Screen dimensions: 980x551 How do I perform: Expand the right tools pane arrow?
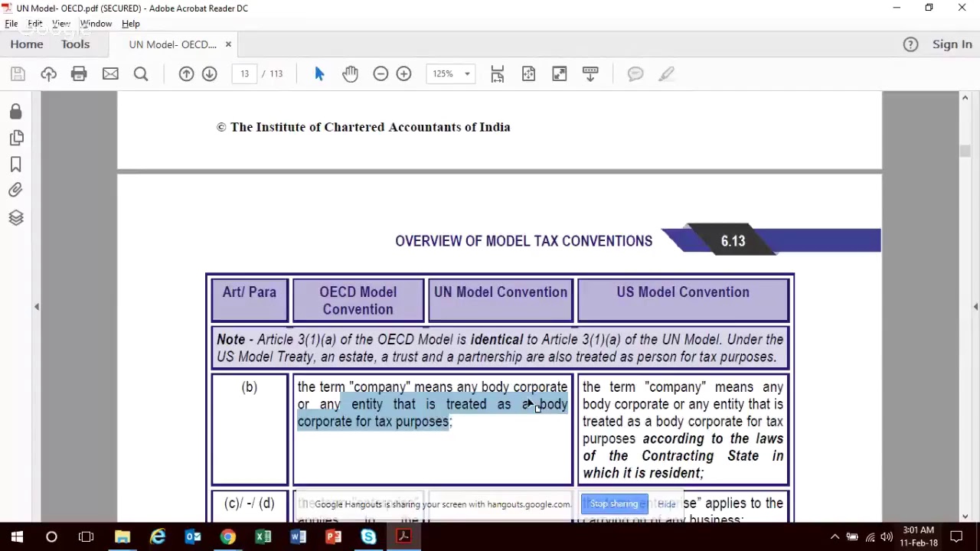[x=975, y=306]
